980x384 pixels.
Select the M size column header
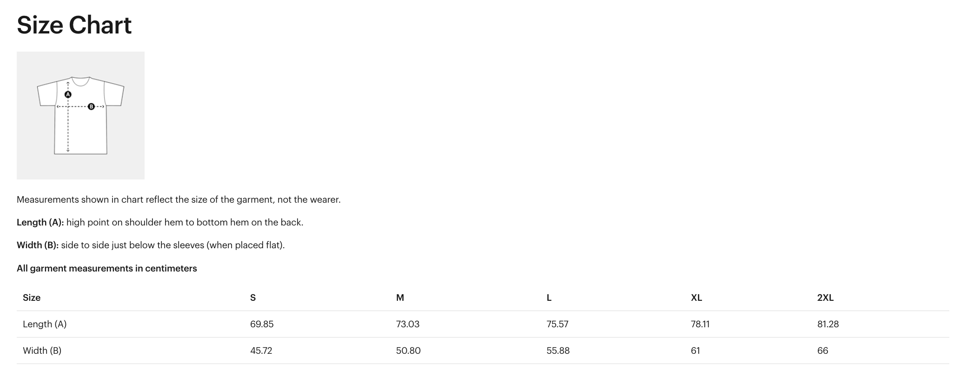(400, 298)
